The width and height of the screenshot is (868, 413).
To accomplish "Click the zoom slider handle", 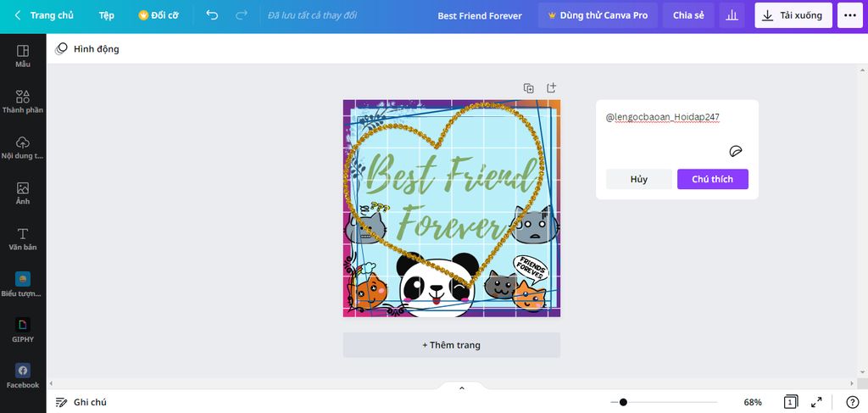I will coord(623,402).
